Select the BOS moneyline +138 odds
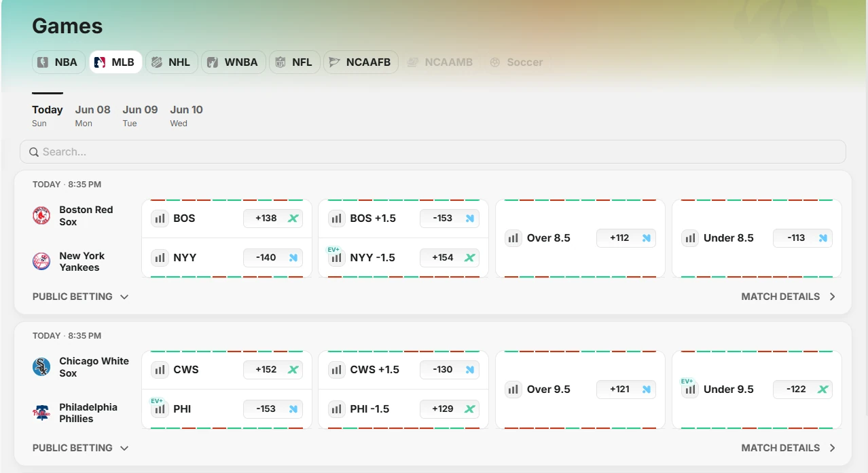This screenshot has width=868, height=473. tap(273, 219)
